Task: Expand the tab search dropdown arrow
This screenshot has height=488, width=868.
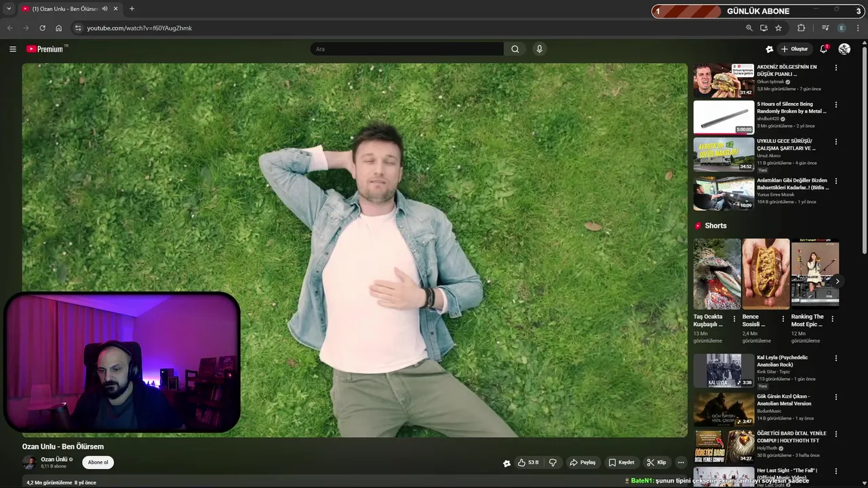Action: tap(9, 9)
